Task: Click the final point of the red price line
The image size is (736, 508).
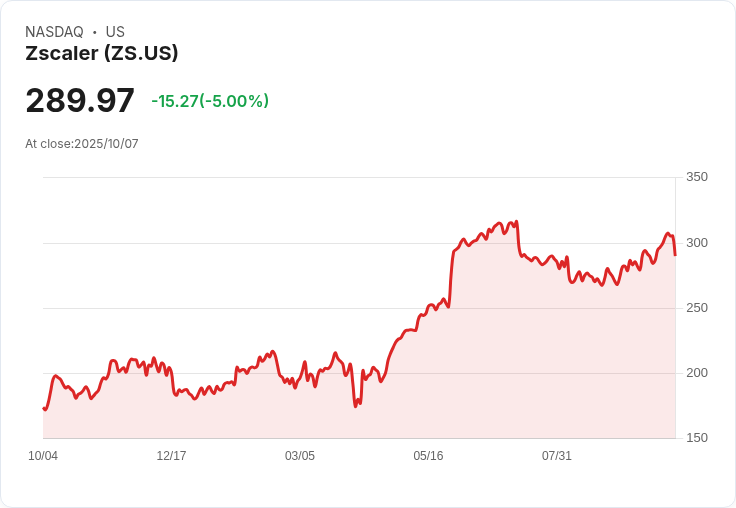Action: 675,255
